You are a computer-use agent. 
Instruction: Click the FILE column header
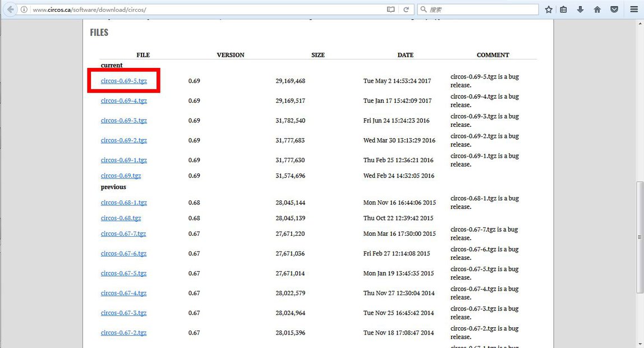[x=143, y=55]
